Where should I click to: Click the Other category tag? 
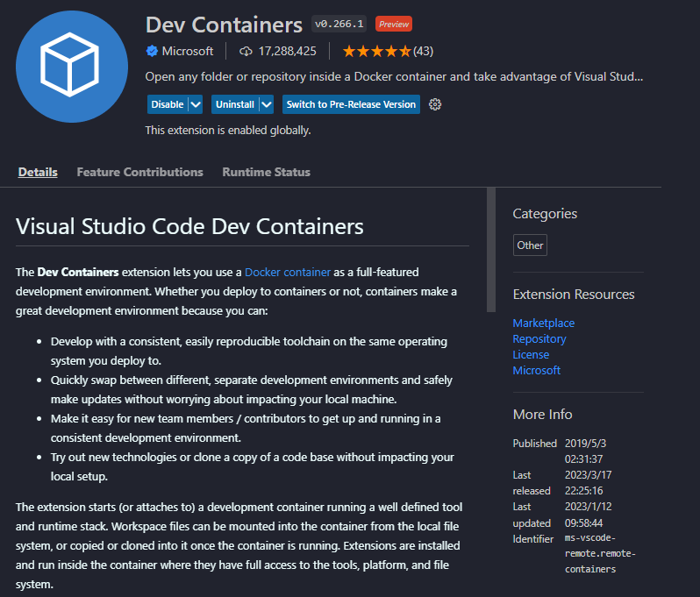click(x=530, y=245)
